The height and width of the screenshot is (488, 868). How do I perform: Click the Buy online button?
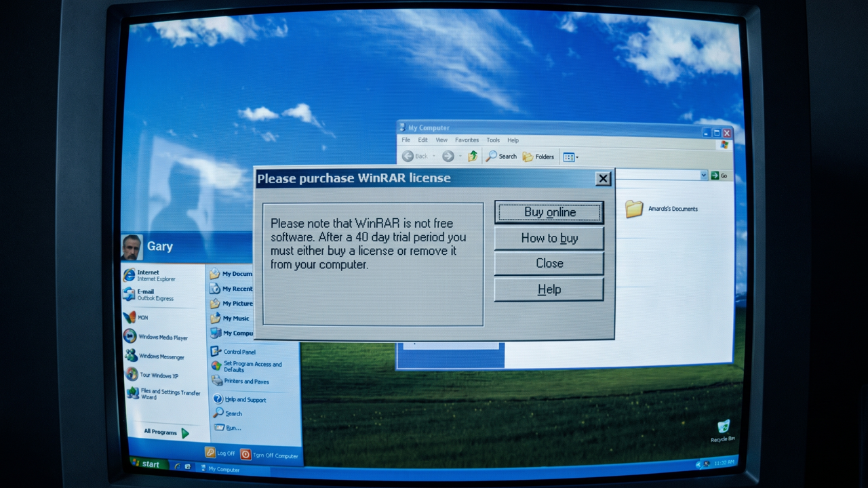click(x=549, y=212)
